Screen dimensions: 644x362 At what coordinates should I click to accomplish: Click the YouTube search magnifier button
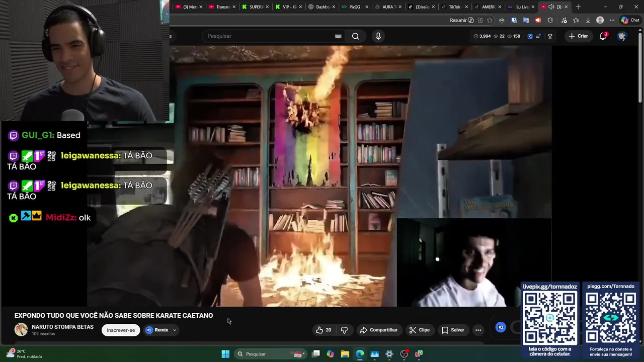click(x=355, y=36)
